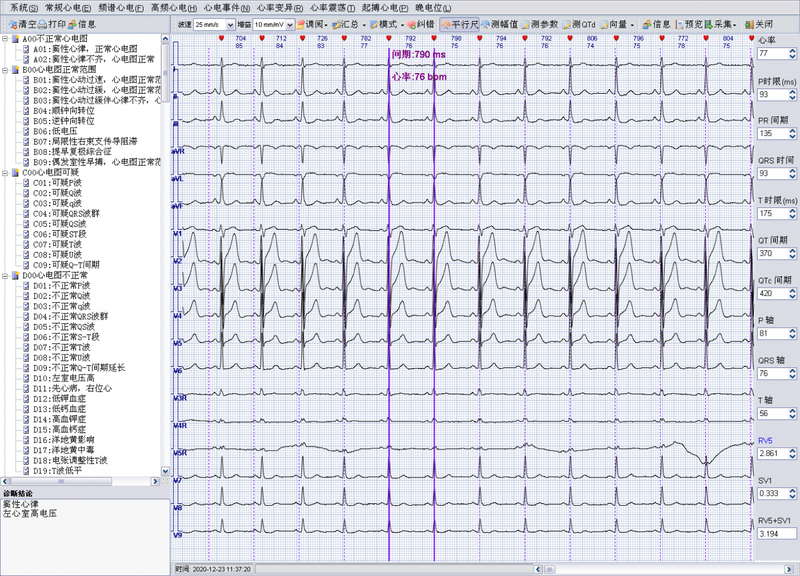Click into the 诊断结论 diagnosis text box
This screenshot has height=576, width=800.
pyautogui.click(x=85, y=537)
